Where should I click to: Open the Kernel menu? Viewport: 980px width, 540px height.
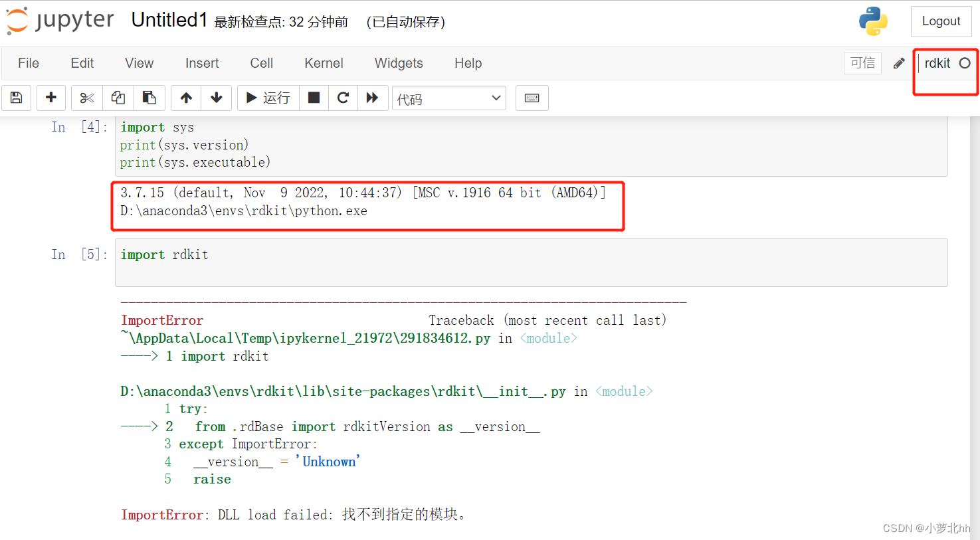coord(324,63)
